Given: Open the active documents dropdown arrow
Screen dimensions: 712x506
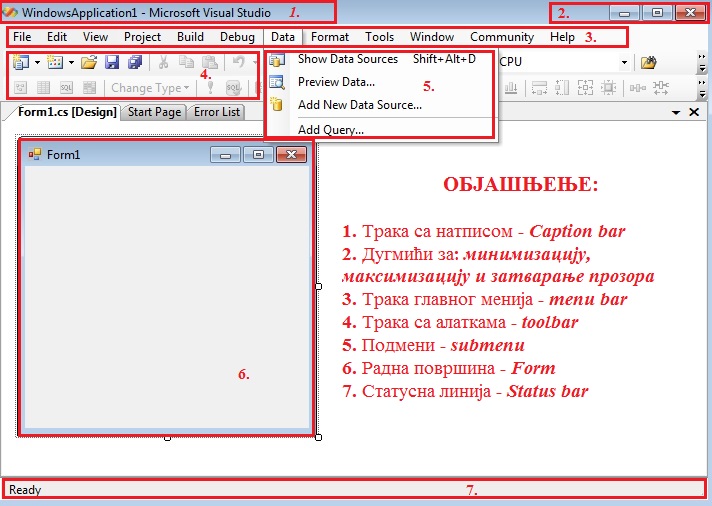Looking at the screenshot, I should point(676,112).
